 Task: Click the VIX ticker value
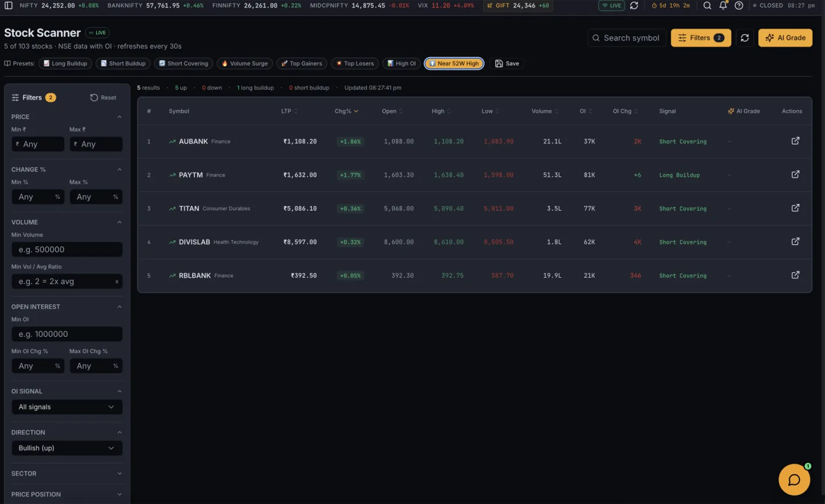(441, 6)
